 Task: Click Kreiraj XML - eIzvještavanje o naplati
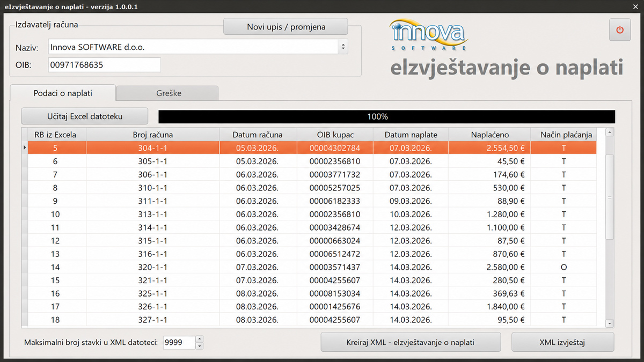click(411, 342)
